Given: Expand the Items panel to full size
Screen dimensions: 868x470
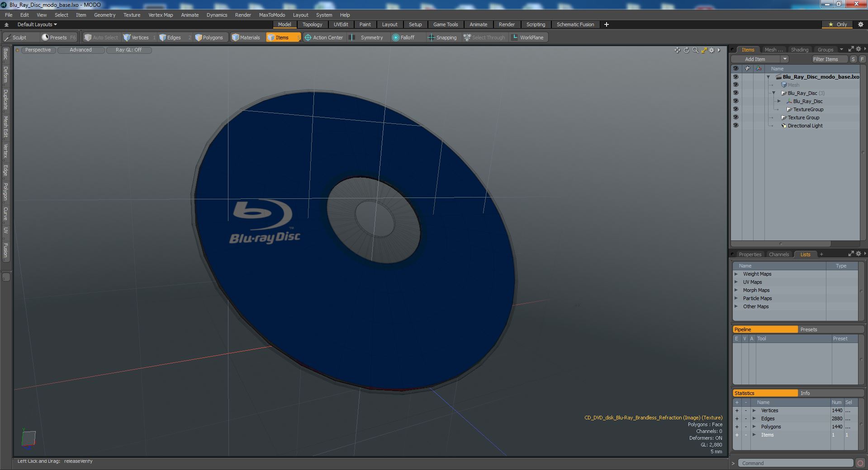Looking at the screenshot, I should tap(851, 49).
